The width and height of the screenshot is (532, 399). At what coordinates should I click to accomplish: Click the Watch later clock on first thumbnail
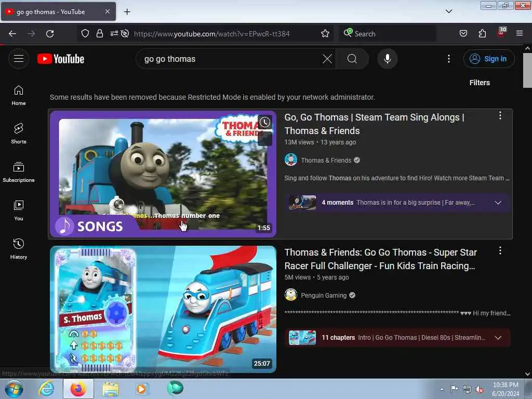(265, 122)
